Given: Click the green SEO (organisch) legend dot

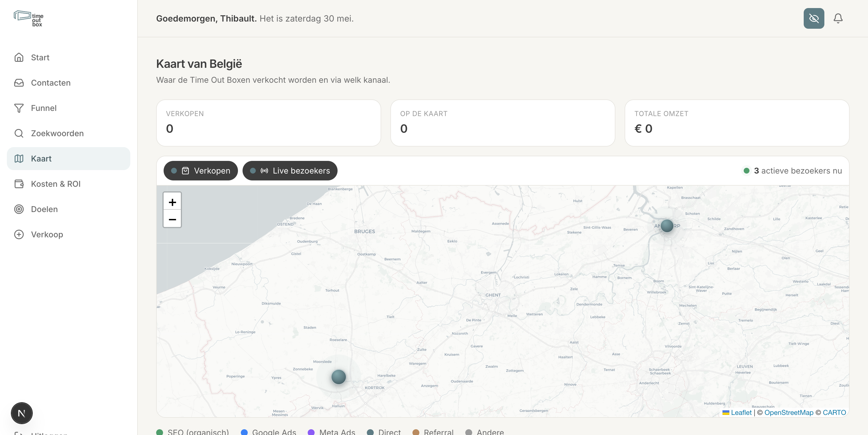Looking at the screenshot, I should tap(160, 432).
